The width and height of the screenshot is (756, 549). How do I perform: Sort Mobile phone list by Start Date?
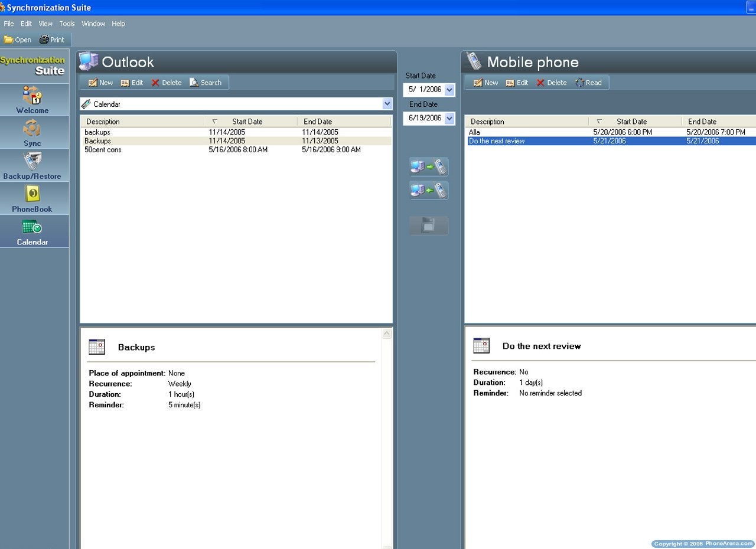(635, 122)
